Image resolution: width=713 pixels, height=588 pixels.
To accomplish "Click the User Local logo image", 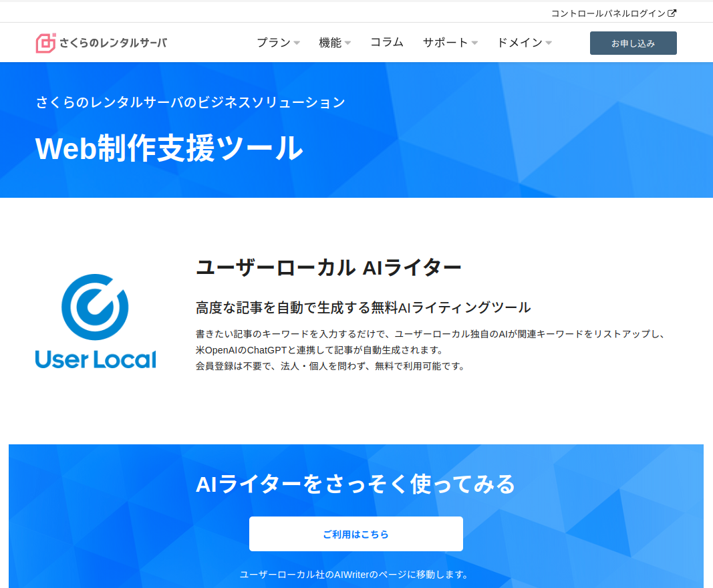I will coord(96,321).
